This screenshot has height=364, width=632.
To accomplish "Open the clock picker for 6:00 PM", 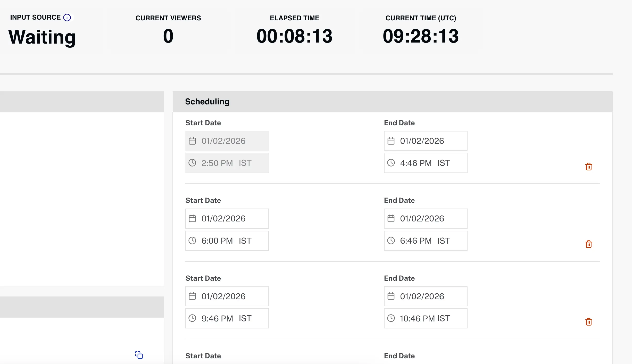I will [x=193, y=241].
